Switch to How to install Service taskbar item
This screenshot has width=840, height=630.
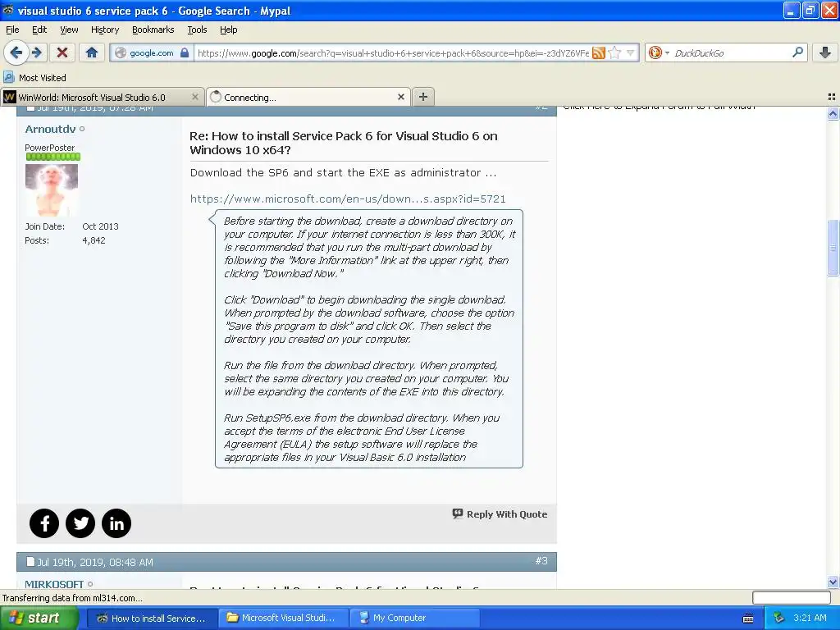point(151,619)
